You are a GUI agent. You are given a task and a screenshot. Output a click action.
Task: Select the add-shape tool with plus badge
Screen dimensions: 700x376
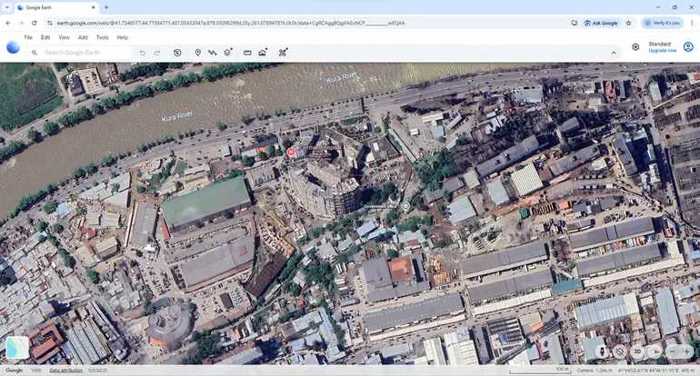(229, 53)
